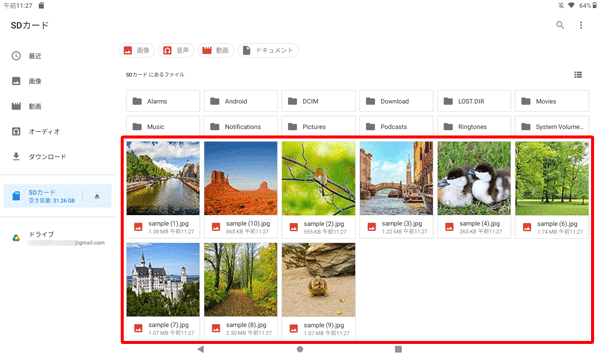Open the sample (2).jpg bird thumbnail
Viewport: 600px width, 360px height.
click(318, 178)
